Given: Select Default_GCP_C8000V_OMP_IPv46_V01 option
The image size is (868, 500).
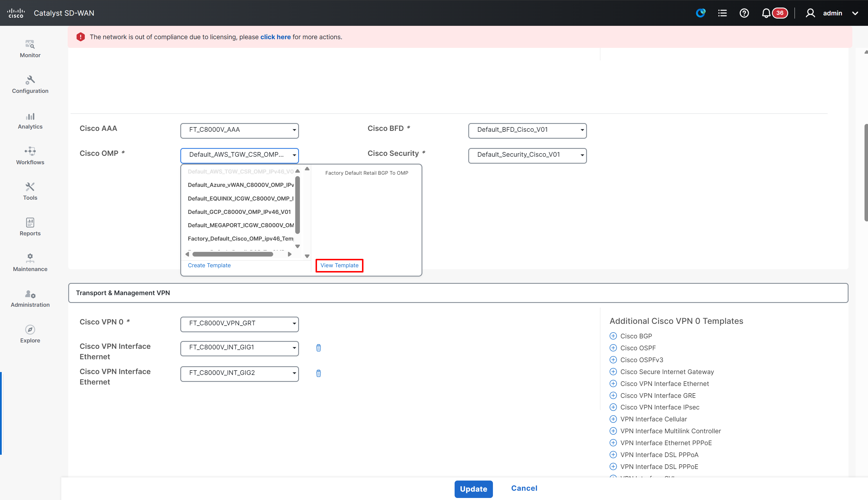Looking at the screenshot, I should pyautogui.click(x=239, y=212).
